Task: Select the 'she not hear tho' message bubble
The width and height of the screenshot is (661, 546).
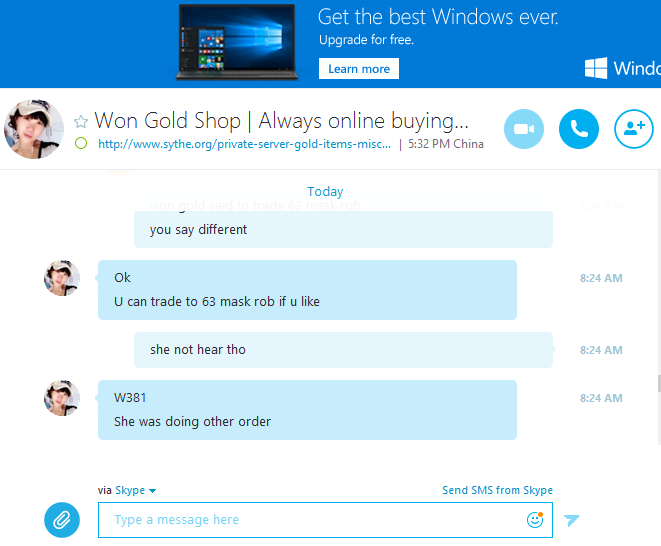Action: point(344,350)
